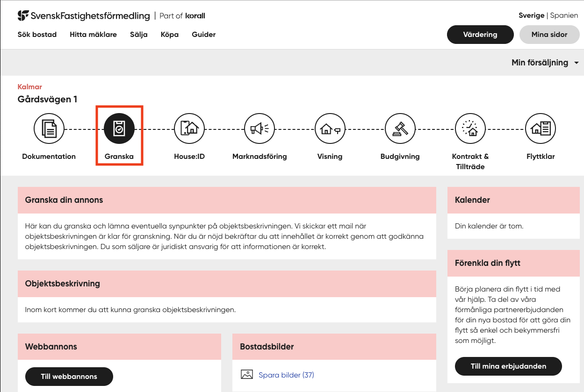Open the Sök bostad menu
The image size is (584, 392).
(37, 35)
